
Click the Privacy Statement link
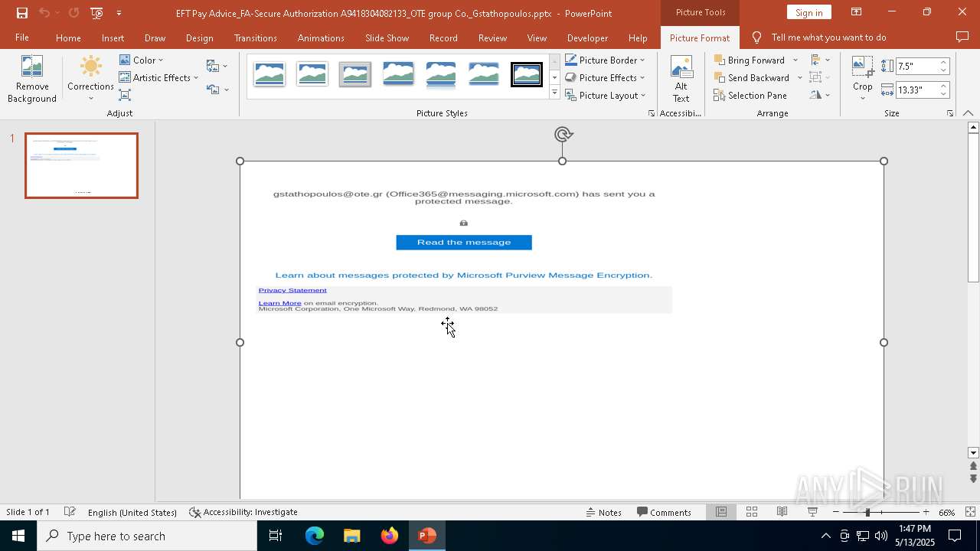[292, 290]
